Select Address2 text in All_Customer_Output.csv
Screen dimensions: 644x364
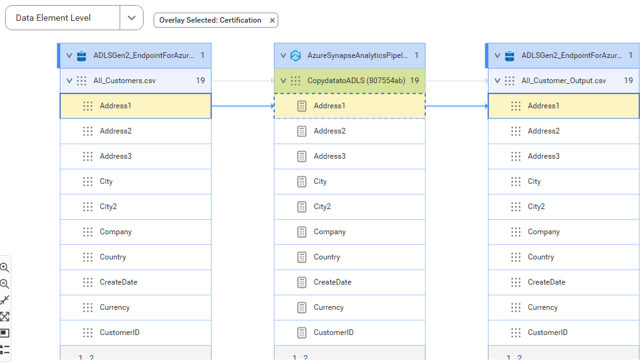(544, 131)
